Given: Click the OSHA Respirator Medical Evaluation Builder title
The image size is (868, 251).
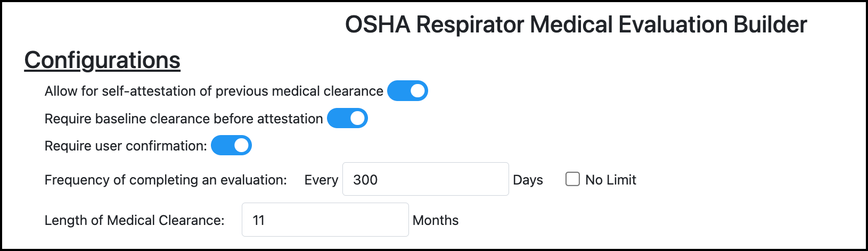Looking at the screenshot, I should tap(576, 25).
